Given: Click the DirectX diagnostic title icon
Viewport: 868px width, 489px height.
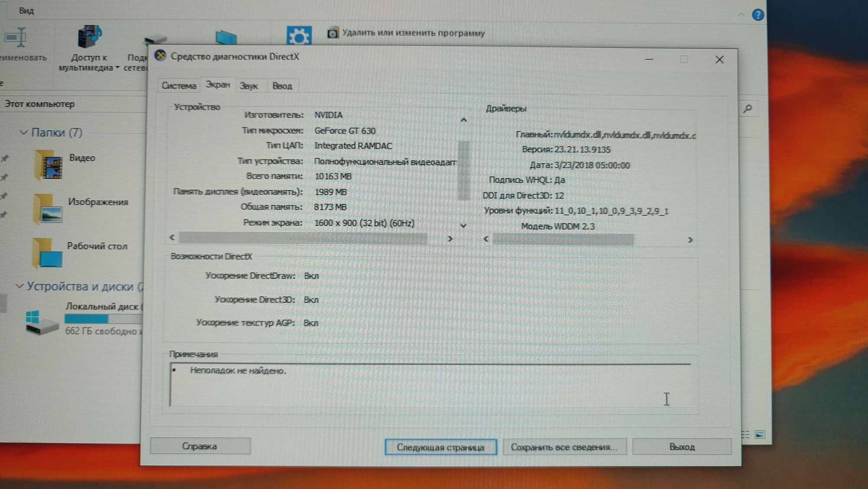Looking at the screenshot, I should pyautogui.click(x=161, y=56).
